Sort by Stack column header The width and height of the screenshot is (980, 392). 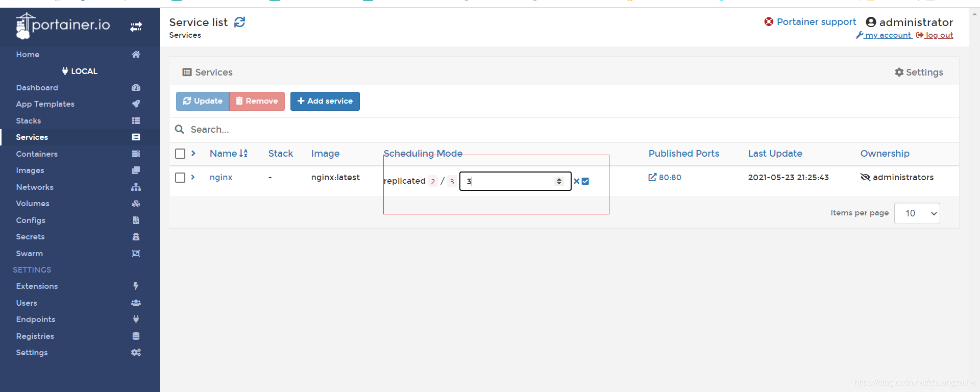(281, 153)
